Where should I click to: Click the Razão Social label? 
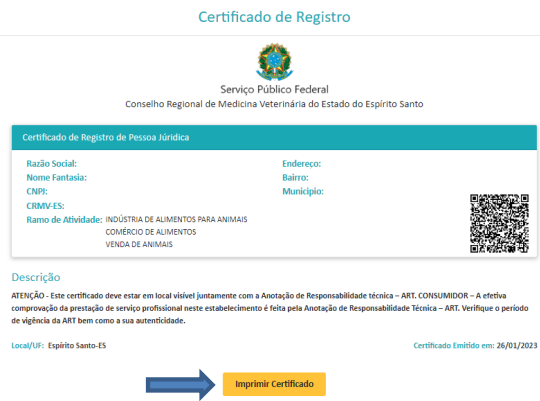click(52, 164)
